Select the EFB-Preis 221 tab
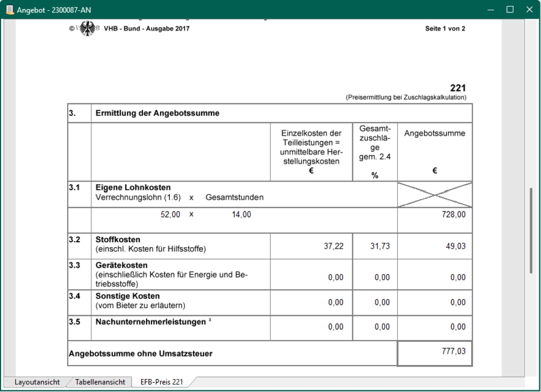The width and height of the screenshot is (541, 392). tap(161, 382)
